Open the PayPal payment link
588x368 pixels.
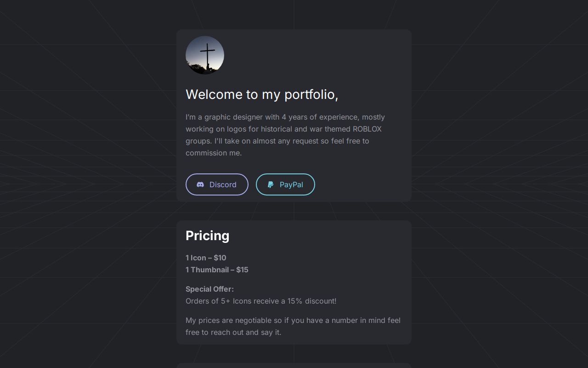point(285,184)
